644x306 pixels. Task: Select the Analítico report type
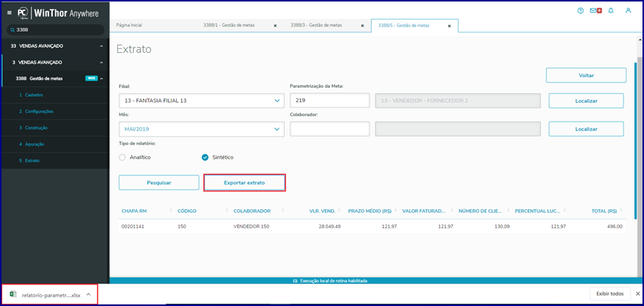click(x=122, y=157)
